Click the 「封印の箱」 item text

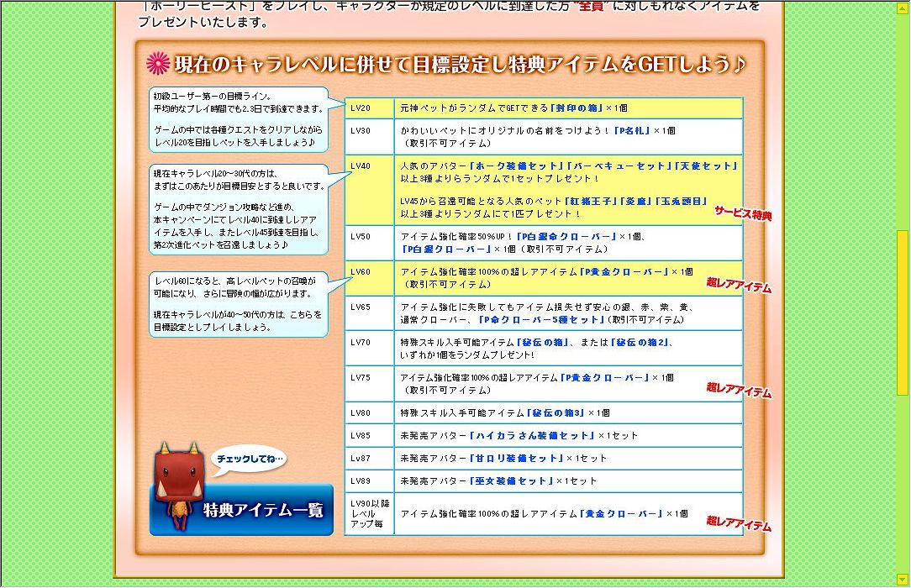point(577,108)
